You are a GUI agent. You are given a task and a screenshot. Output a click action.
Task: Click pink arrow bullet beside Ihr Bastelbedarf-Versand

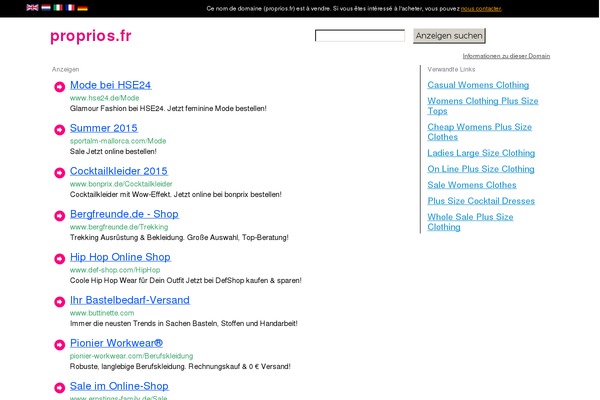[x=59, y=302]
